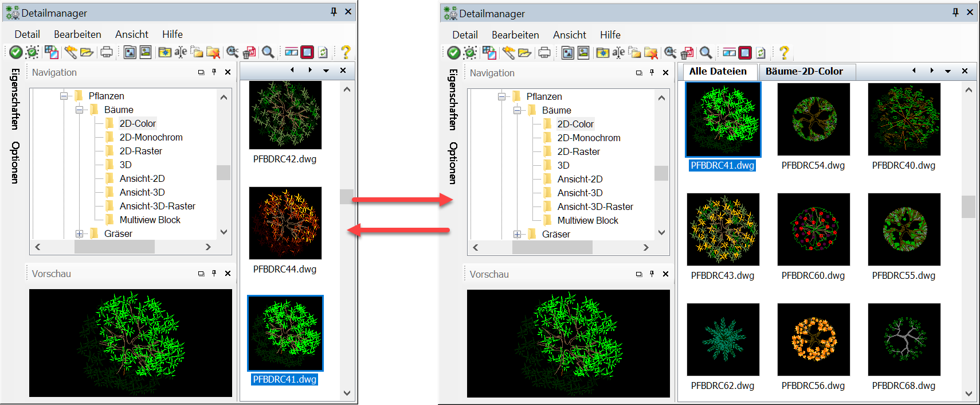Click the rename text icon in left window toolbar
This screenshot has width=980, height=405.
(181, 52)
